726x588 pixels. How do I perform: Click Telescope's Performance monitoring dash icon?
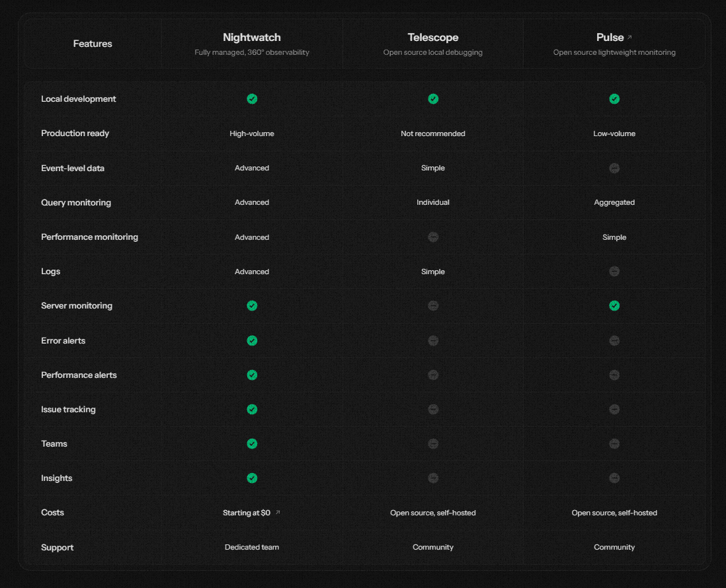pos(433,237)
